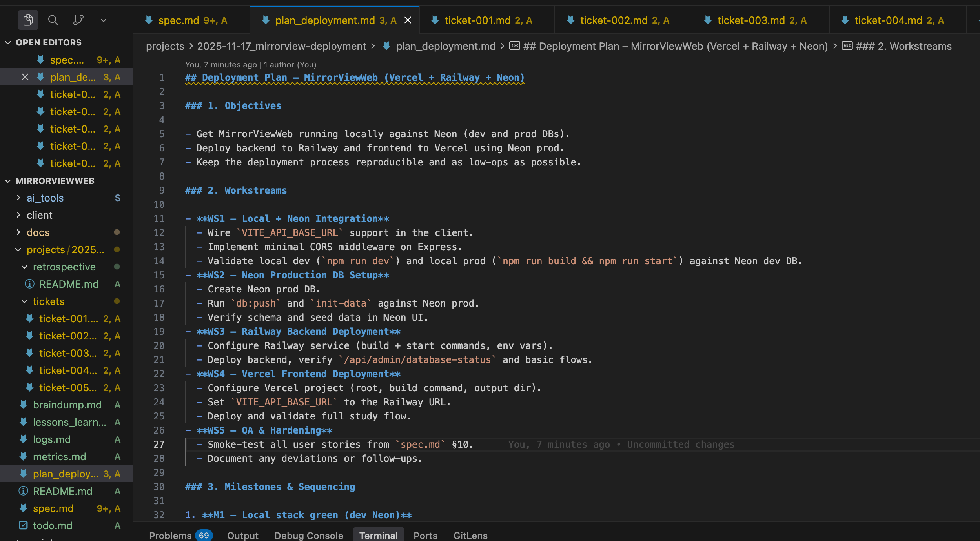The width and height of the screenshot is (980, 541).
Task: Click the download icon beside ticket-005
Action: click(29, 387)
